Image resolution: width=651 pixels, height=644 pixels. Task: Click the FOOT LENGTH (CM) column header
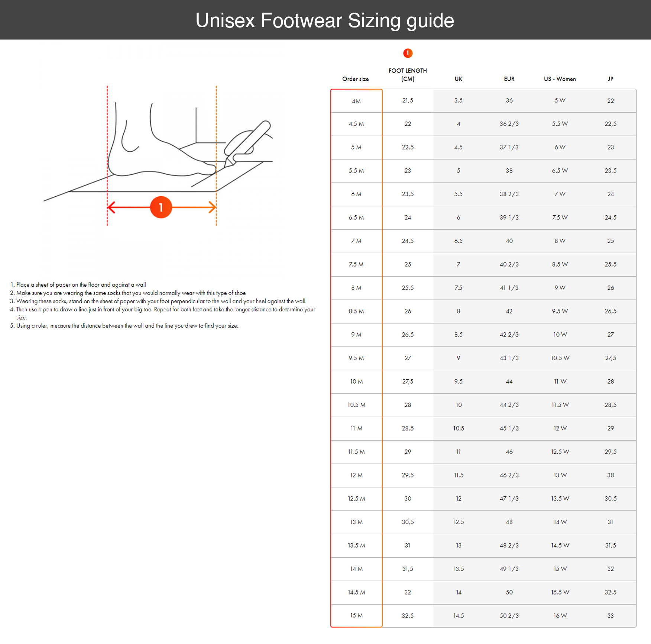coord(408,75)
